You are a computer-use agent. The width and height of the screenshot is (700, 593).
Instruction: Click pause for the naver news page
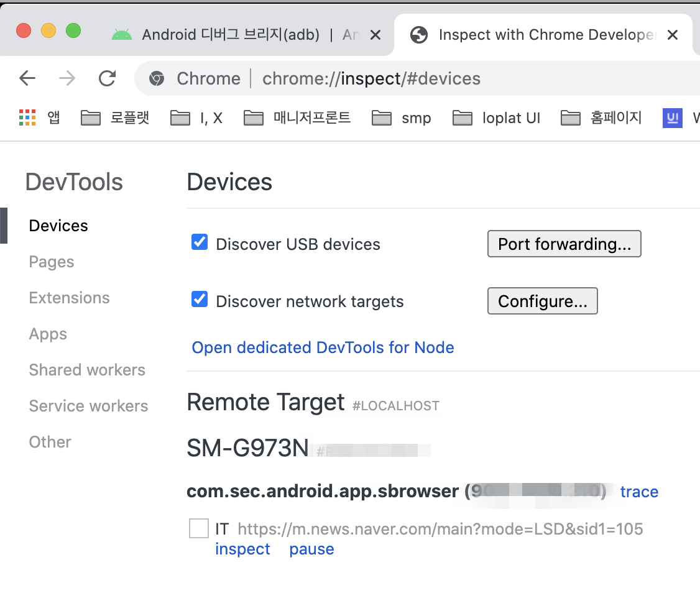(311, 549)
